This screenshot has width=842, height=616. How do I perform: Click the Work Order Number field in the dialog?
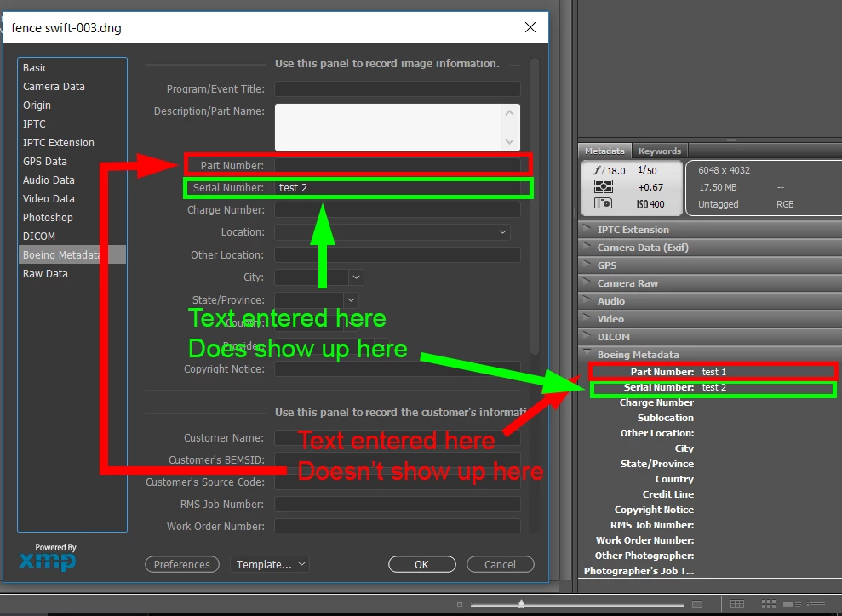tap(398, 526)
